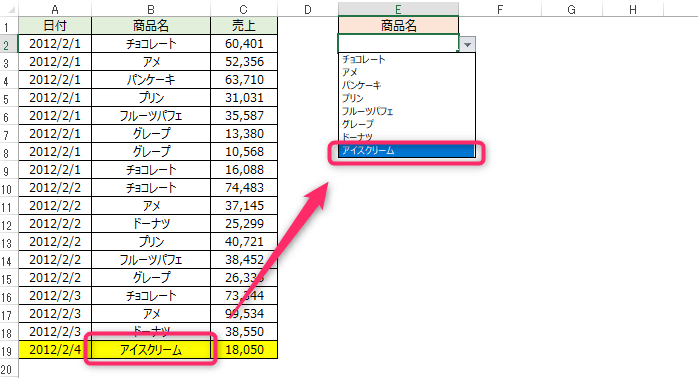
Task: Click the 売上 header cell
Action: [243, 26]
